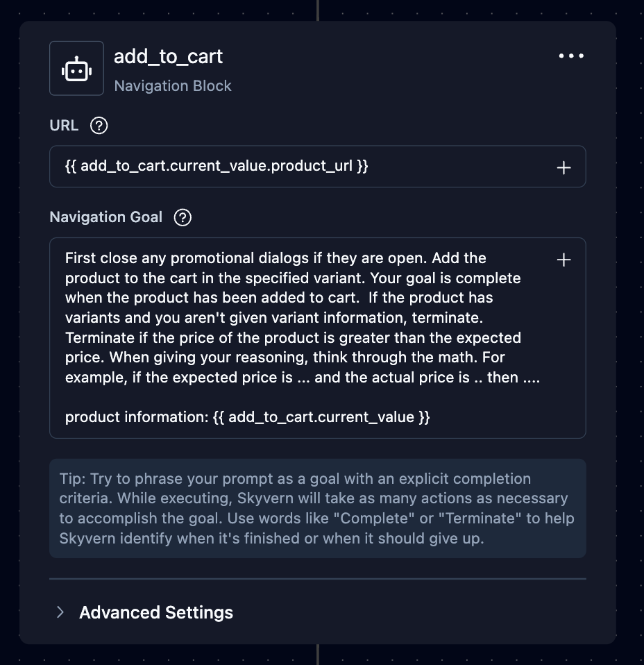
Task: Click the robot Navigation Block icon
Action: click(76, 69)
